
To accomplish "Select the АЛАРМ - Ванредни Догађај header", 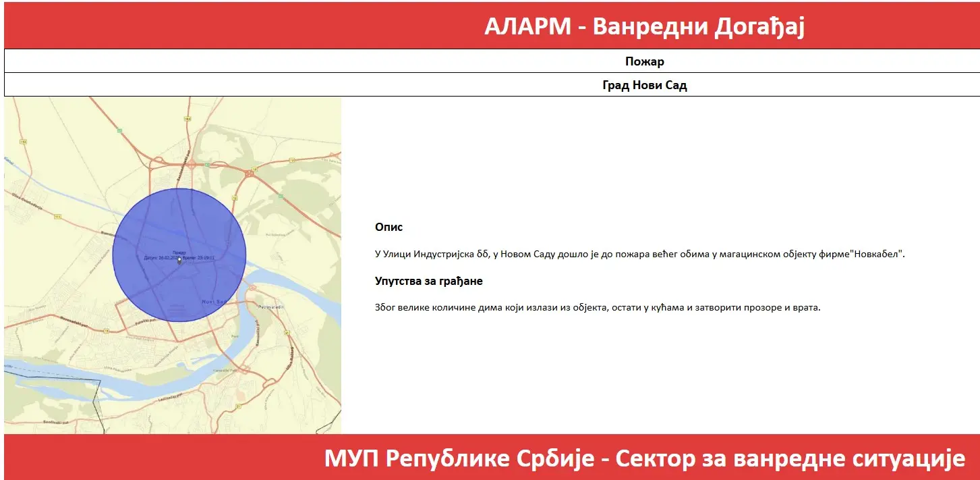I will (x=644, y=27).
